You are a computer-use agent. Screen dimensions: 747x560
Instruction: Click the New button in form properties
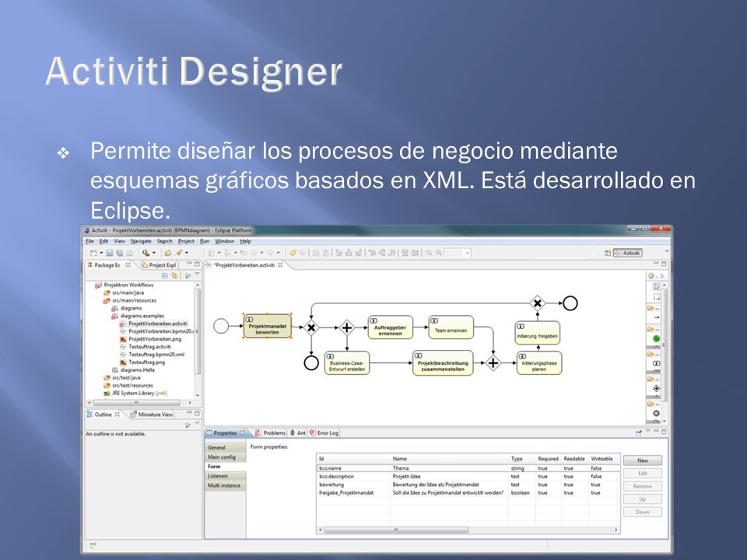coord(643,460)
